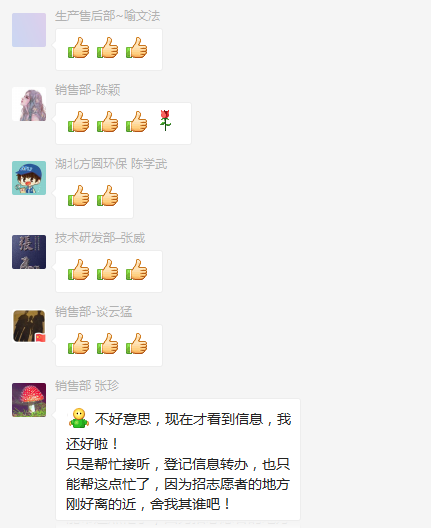Viewport: 431px width, 528px height.
Task: Open 技术研发部-张威's dark calligraphy avatar
Action: pos(29,252)
